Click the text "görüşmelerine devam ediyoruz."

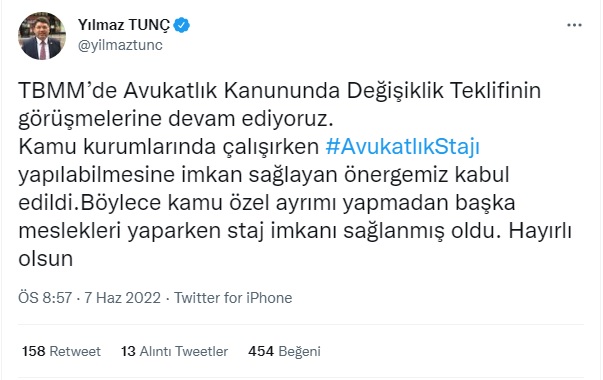click(x=176, y=119)
